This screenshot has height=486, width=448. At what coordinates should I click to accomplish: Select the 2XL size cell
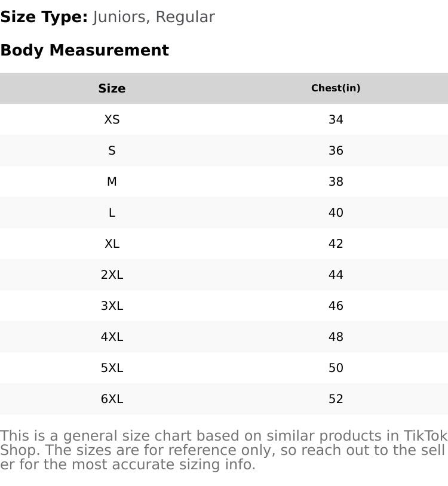pyautogui.click(x=112, y=274)
